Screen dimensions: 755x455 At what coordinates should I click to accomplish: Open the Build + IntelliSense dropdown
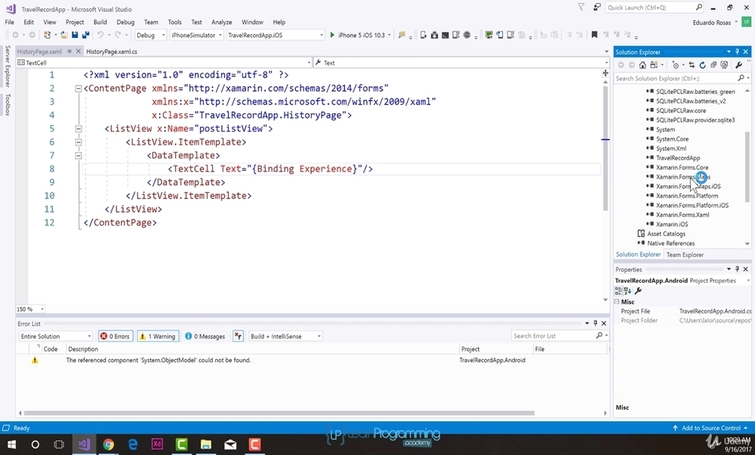point(285,336)
